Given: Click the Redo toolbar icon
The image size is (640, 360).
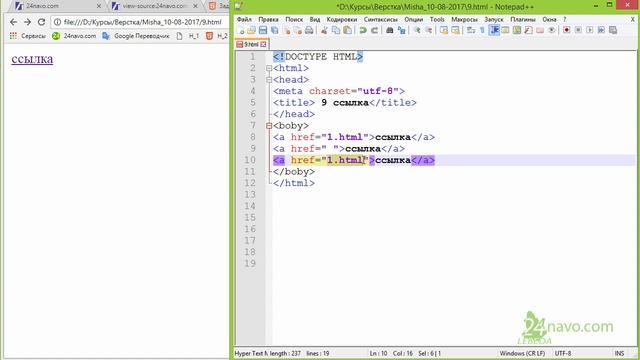Looking at the screenshot, I should coord(374,30).
